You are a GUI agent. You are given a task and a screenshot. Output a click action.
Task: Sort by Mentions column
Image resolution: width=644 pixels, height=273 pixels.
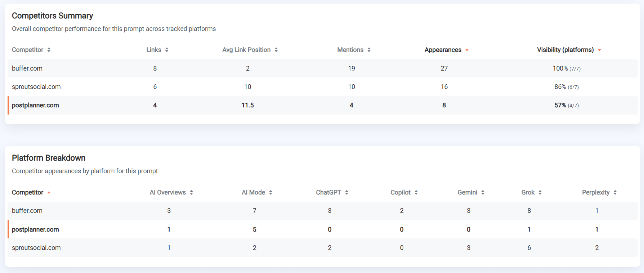point(354,50)
